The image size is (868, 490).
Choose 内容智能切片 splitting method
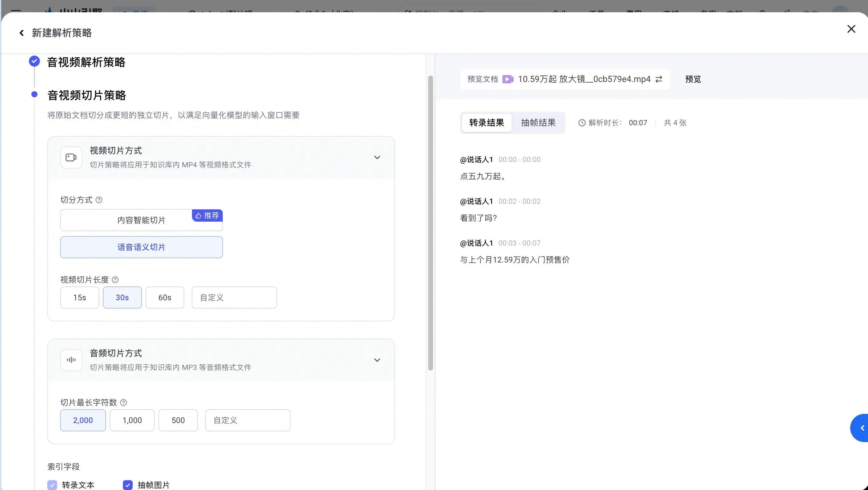pyautogui.click(x=142, y=220)
